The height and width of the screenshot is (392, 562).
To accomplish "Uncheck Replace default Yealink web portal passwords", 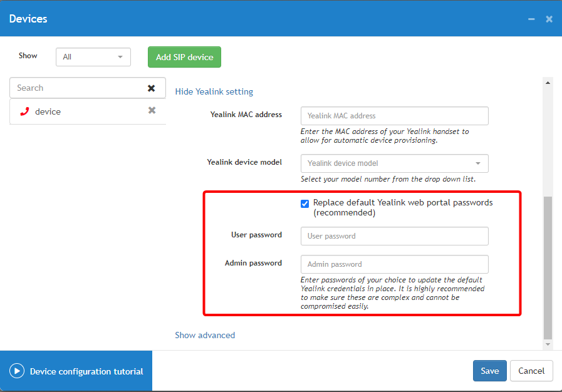I will pyautogui.click(x=304, y=204).
